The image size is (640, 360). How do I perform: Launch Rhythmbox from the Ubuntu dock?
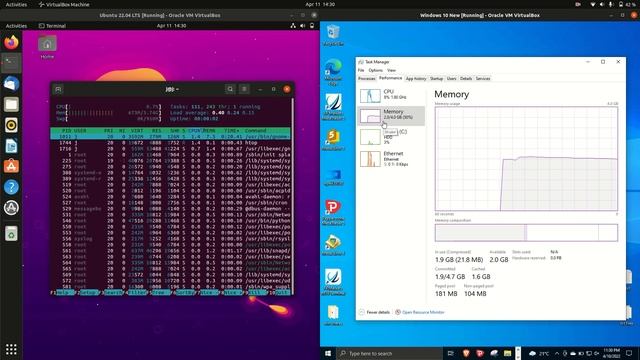tap(11, 125)
